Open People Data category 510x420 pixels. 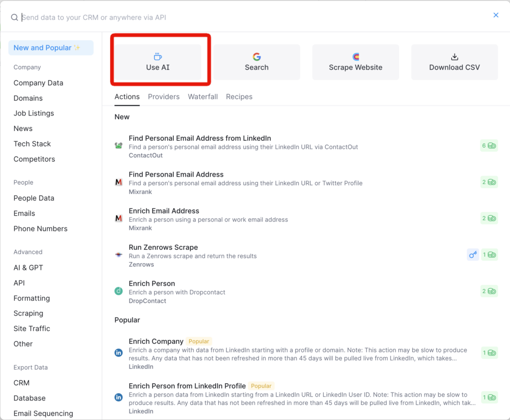(34, 198)
